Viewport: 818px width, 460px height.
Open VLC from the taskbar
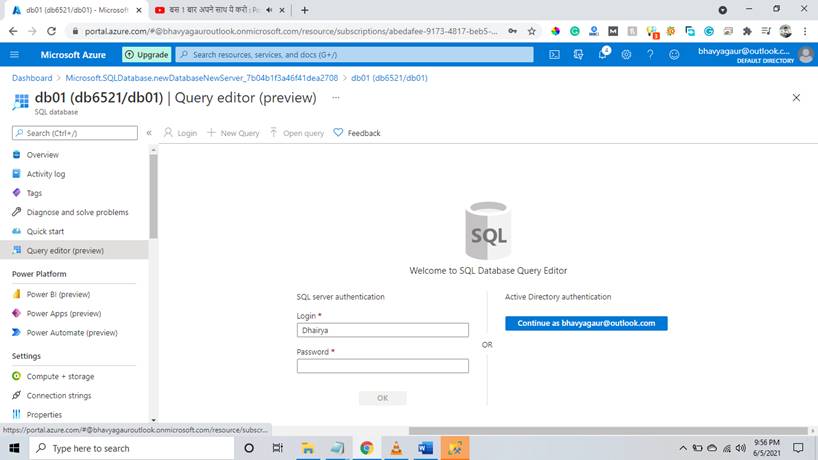(396, 448)
